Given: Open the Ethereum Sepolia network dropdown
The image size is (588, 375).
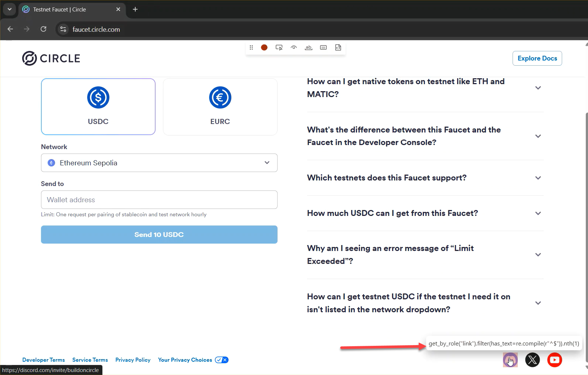Looking at the screenshot, I should click(x=159, y=163).
